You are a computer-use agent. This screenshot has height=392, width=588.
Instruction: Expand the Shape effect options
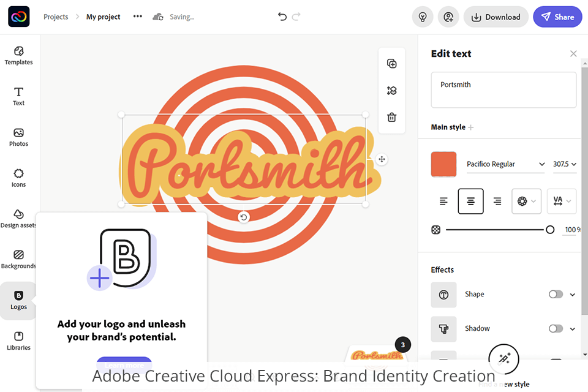(x=573, y=295)
